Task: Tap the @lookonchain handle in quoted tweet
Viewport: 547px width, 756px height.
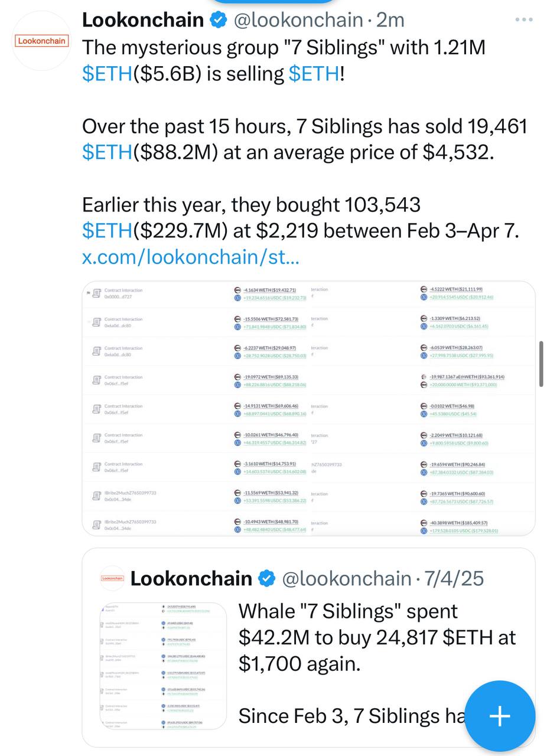Action: click(x=346, y=579)
